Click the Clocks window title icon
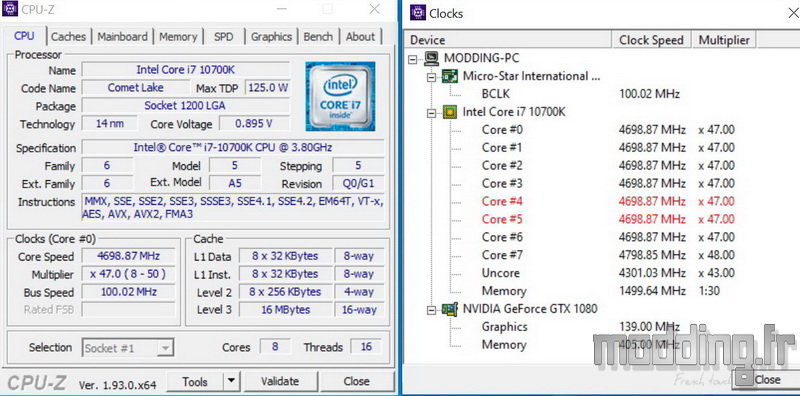Screen dimensions: 800x396 [x=418, y=13]
